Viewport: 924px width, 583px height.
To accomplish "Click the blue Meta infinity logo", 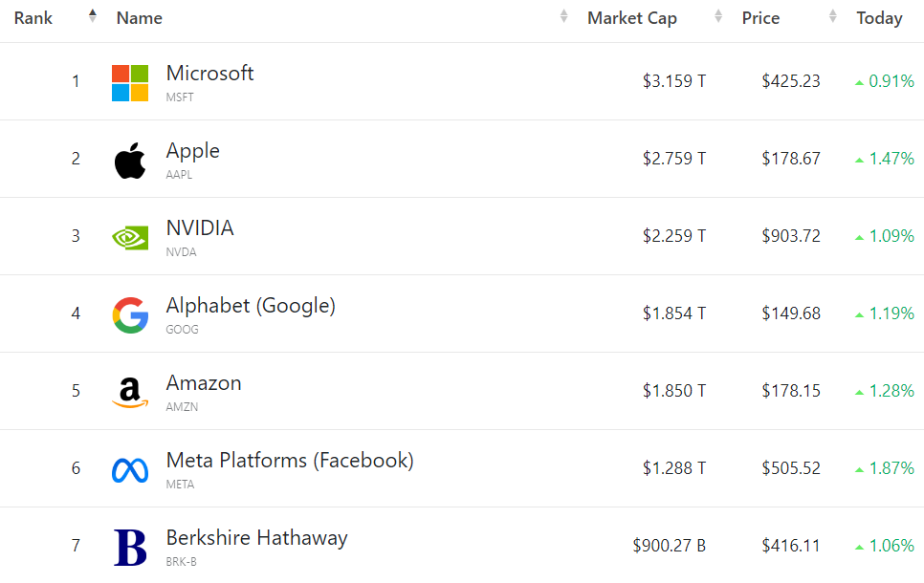I will [x=130, y=470].
